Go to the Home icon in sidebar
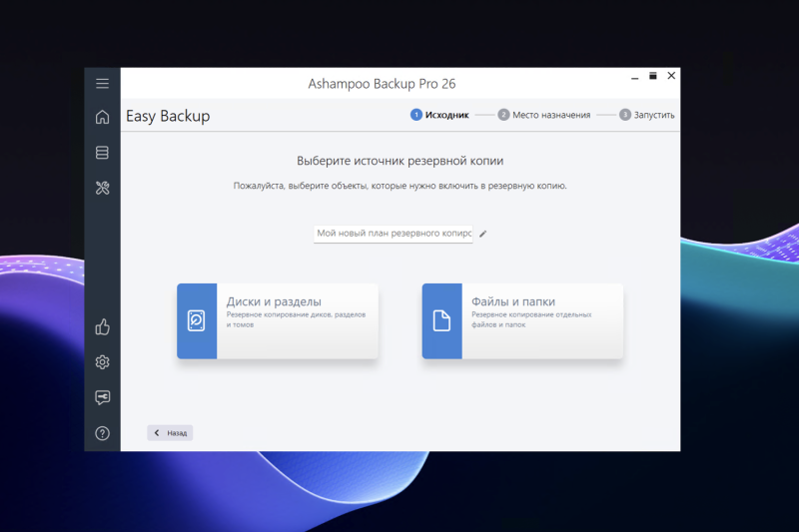 click(102, 117)
